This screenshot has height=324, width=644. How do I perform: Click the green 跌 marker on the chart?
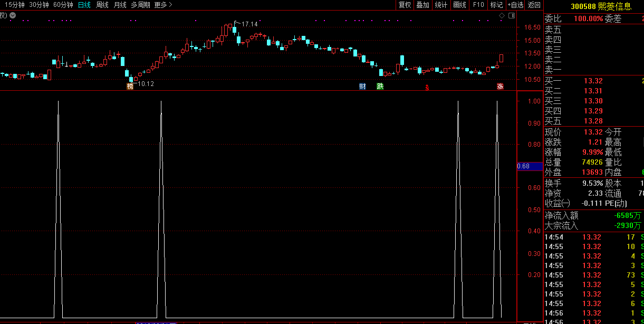click(x=380, y=87)
